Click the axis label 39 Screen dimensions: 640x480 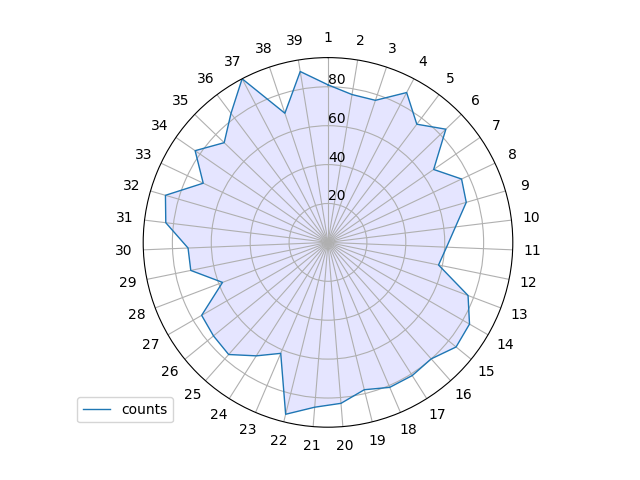click(294, 40)
